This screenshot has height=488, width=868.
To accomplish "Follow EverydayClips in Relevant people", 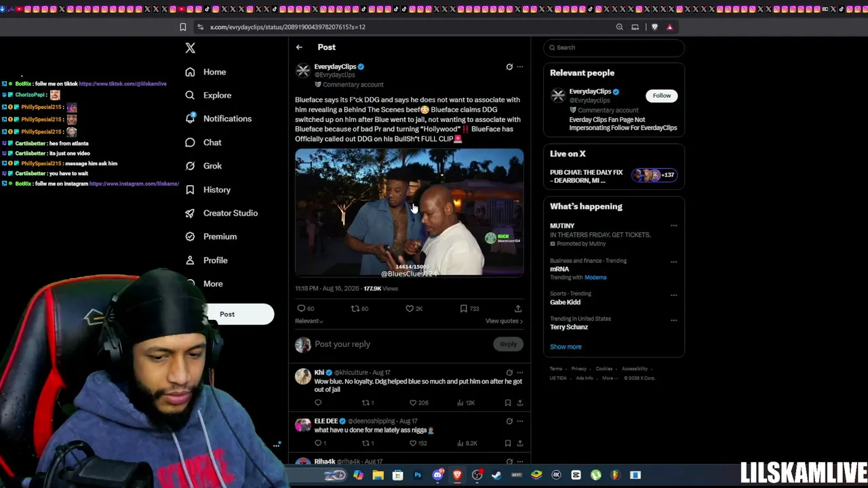I will click(661, 96).
